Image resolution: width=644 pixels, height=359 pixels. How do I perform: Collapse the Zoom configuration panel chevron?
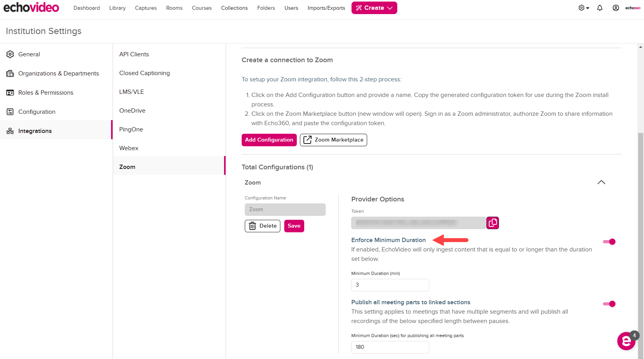pos(601,182)
